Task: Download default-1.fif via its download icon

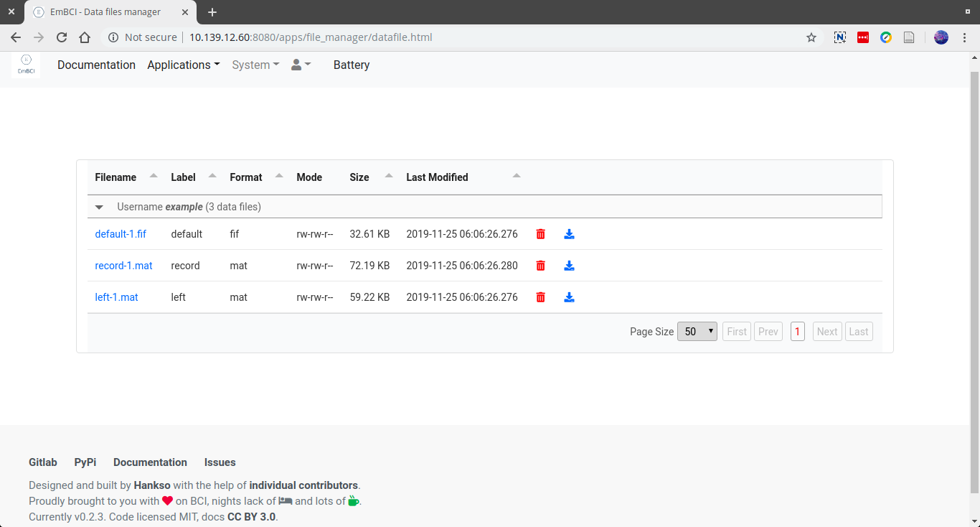Action: 569,233
